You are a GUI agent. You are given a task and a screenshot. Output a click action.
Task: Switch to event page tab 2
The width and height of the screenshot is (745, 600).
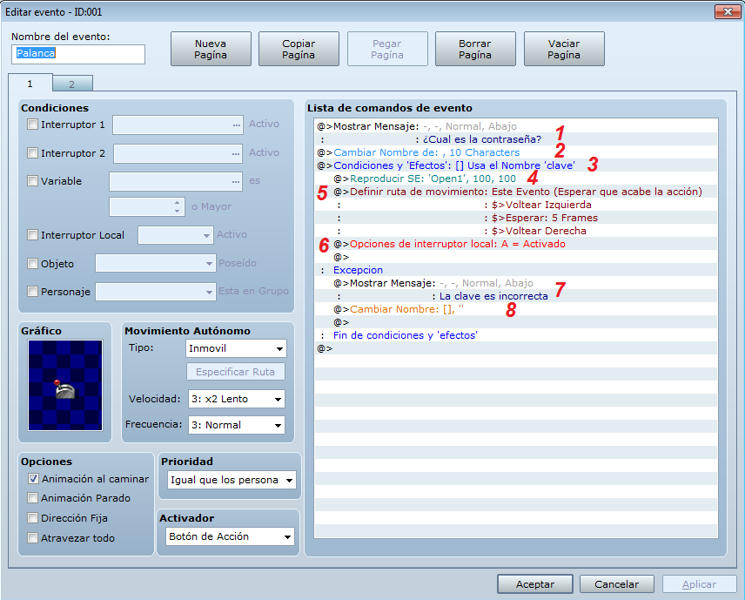click(x=72, y=84)
